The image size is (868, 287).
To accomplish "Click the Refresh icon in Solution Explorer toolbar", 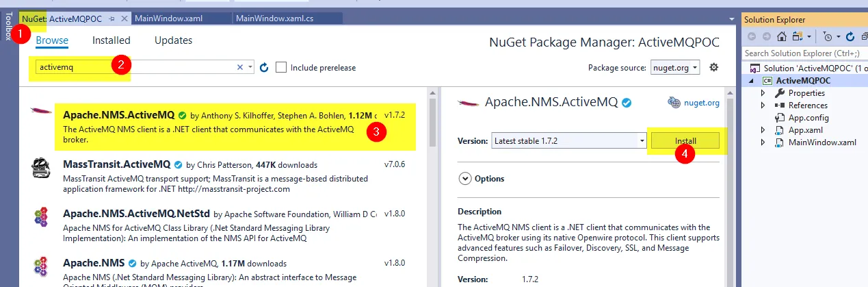I will pyautogui.click(x=850, y=36).
